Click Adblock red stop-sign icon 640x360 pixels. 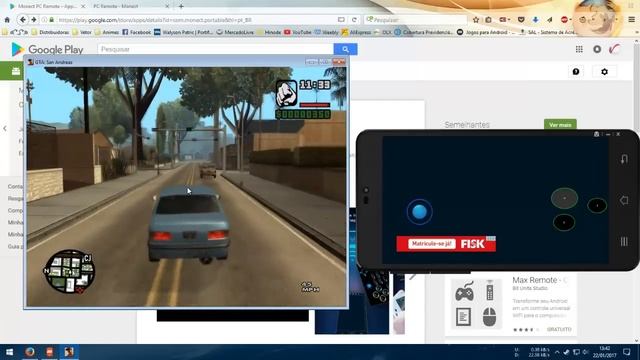564,20
